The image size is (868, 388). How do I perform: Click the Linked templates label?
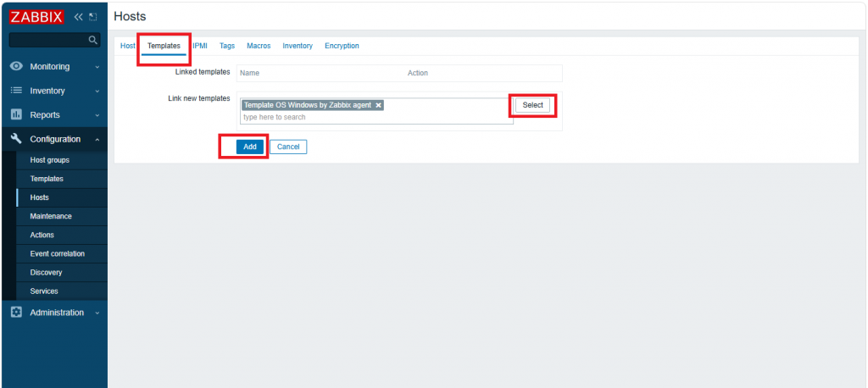[x=203, y=72]
